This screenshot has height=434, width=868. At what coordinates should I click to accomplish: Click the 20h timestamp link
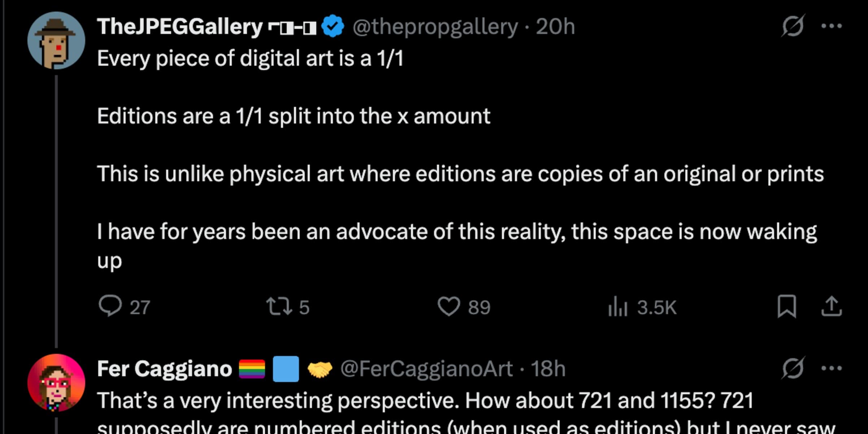pos(555,27)
